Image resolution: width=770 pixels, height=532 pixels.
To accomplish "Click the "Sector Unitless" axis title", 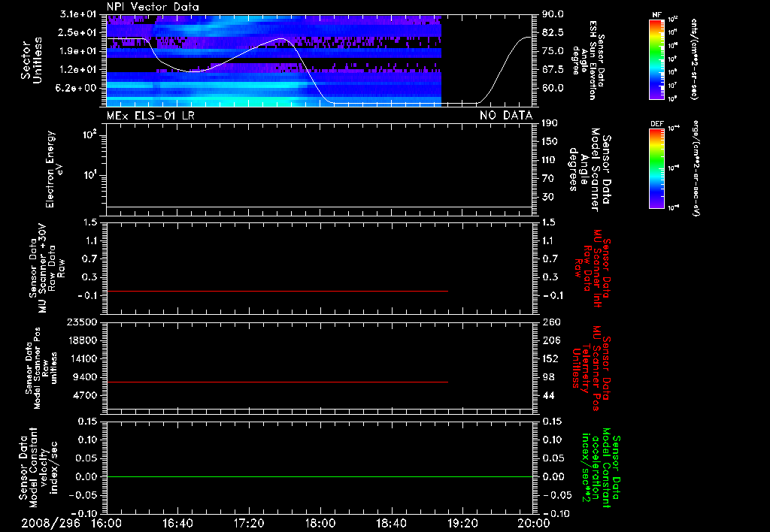I will coord(32,60).
